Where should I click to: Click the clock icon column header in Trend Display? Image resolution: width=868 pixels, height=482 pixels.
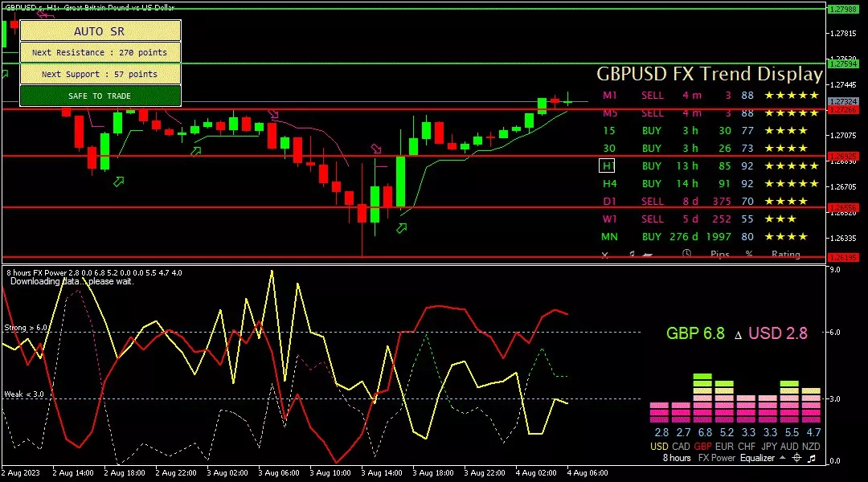pyautogui.click(x=686, y=253)
